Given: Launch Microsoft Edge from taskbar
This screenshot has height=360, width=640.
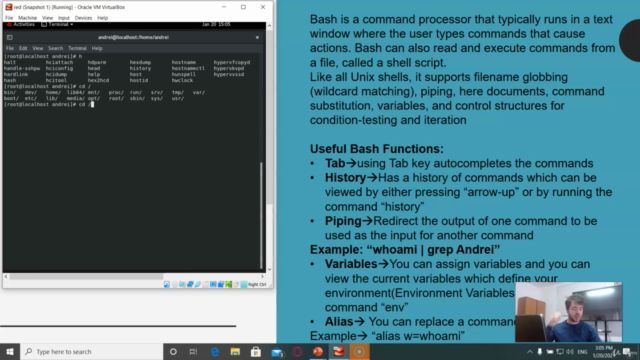Looking at the screenshot, I should click(215, 351).
